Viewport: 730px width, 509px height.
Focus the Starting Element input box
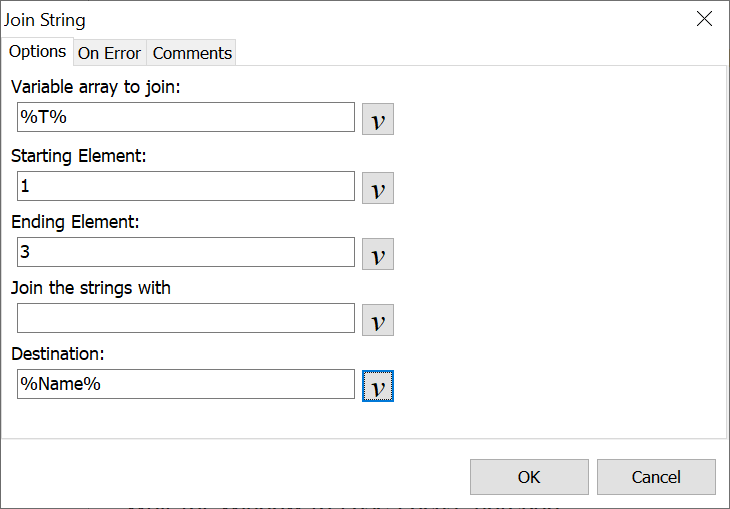[186, 186]
